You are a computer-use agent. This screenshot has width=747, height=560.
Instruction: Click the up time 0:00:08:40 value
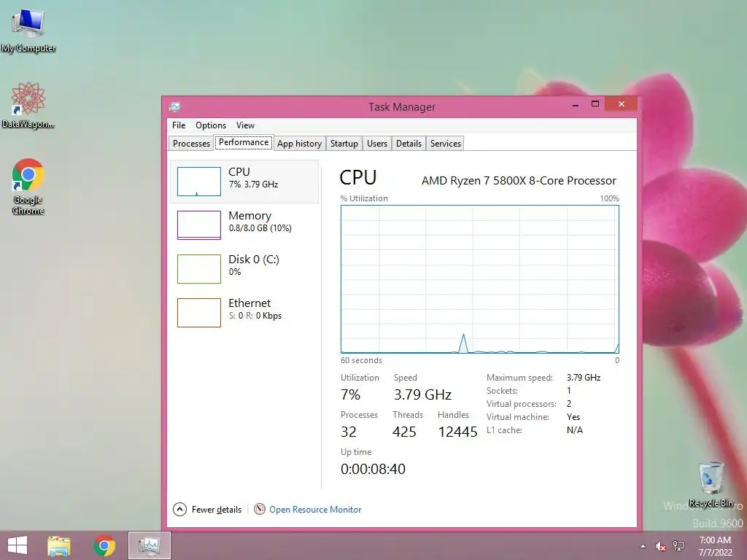(373, 469)
